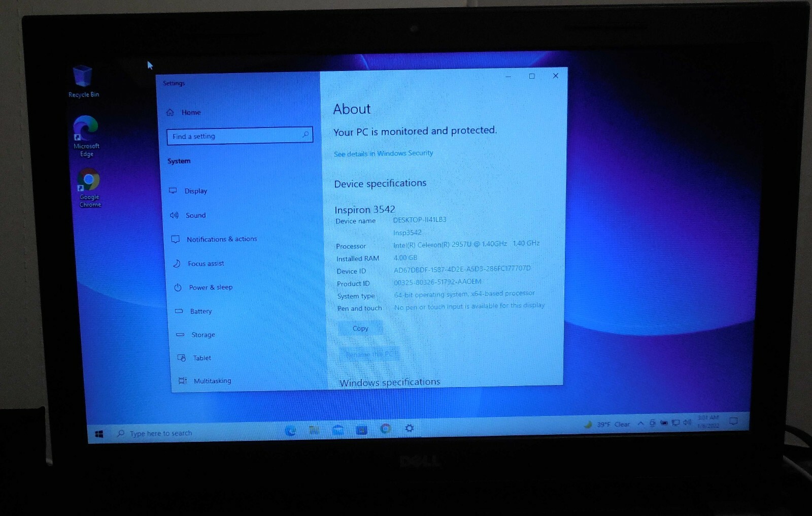Screen dimensions: 812x516
Task: Open the Recycle Bin desktop icon
Action: point(83,81)
